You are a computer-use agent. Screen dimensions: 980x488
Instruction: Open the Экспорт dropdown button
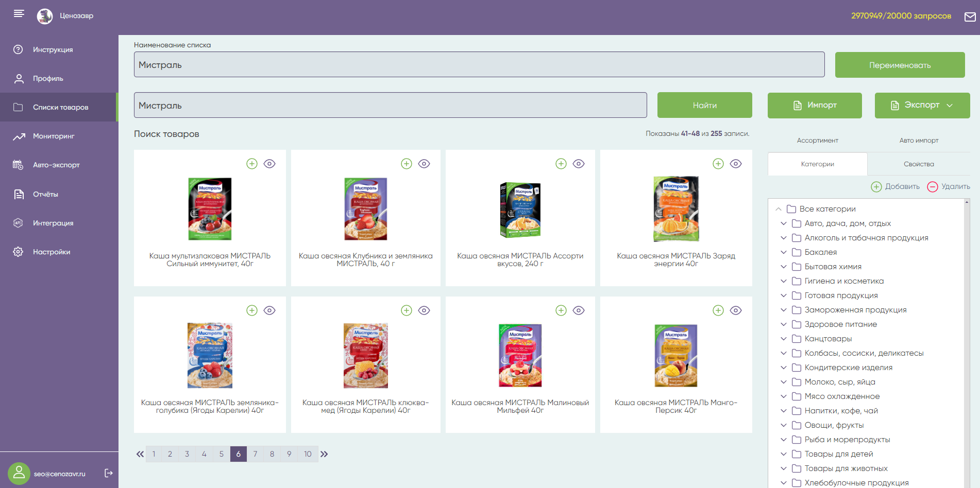click(x=922, y=106)
